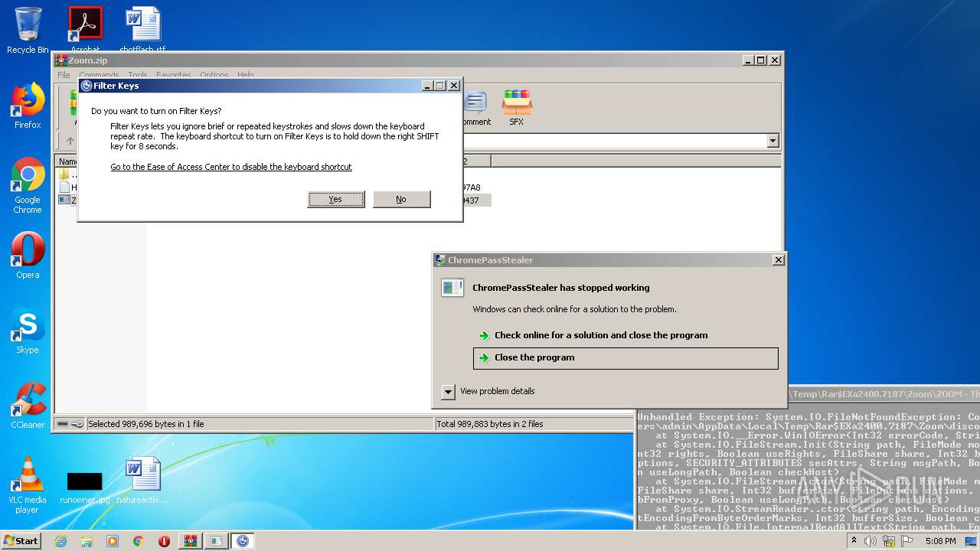This screenshot has width=980, height=551.
Task: Select the parent folder '..' row in WinRAR
Action: click(x=69, y=174)
